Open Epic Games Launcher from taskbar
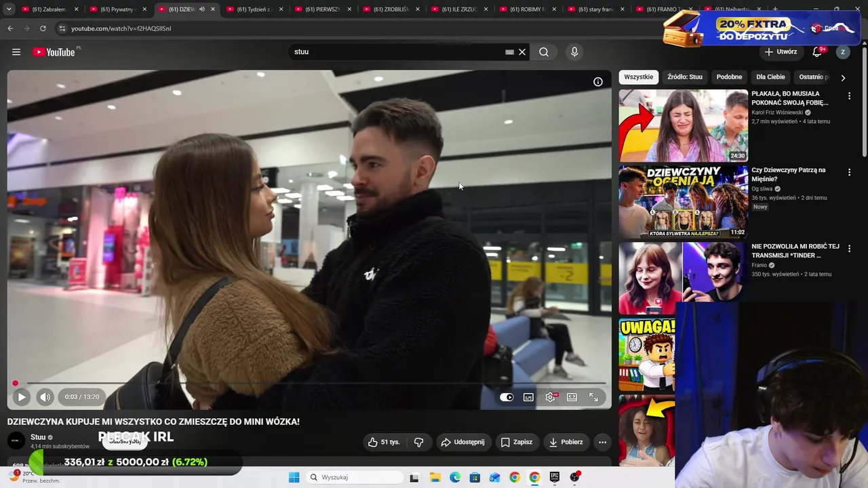 coord(555,477)
